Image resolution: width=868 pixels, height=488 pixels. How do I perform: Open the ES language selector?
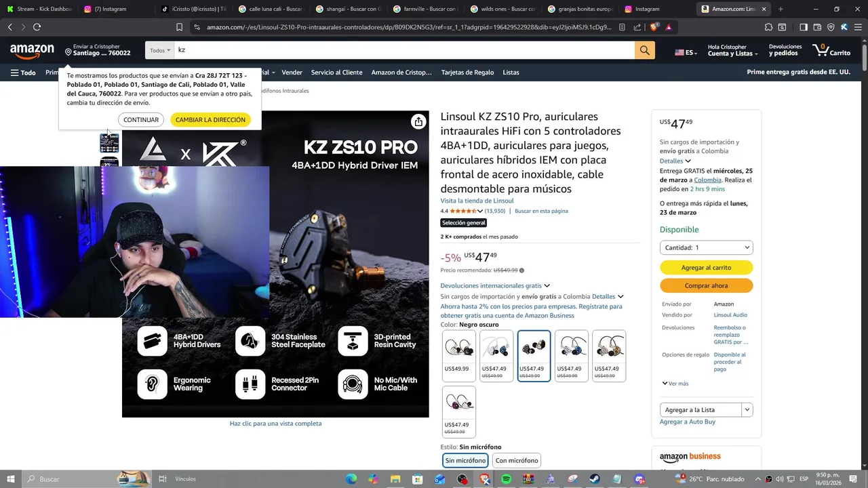pyautogui.click(x=685, y=52)
